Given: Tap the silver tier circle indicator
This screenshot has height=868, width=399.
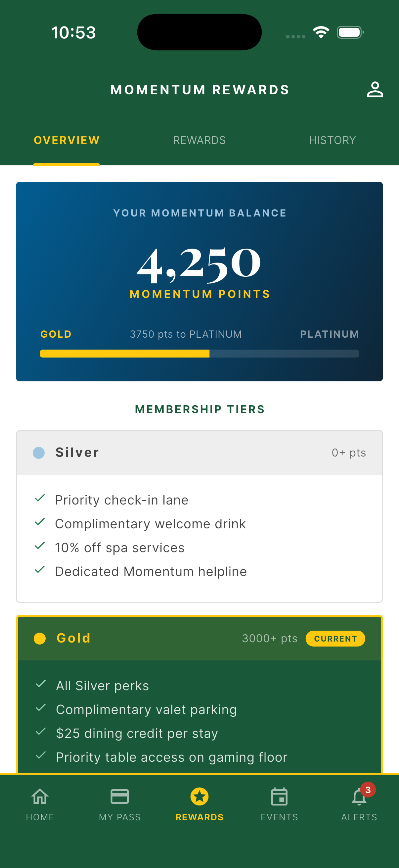Looking at the screenshot, I should click(39, 453).
